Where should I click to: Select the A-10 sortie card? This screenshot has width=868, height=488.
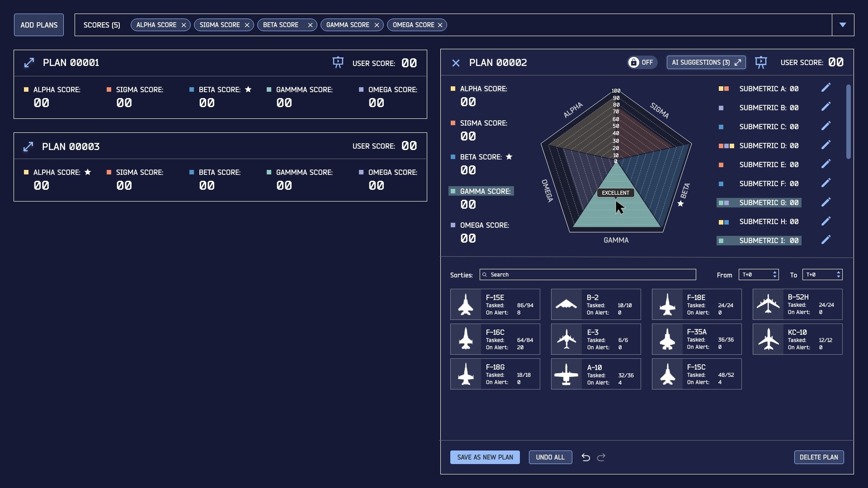(596, 374)
